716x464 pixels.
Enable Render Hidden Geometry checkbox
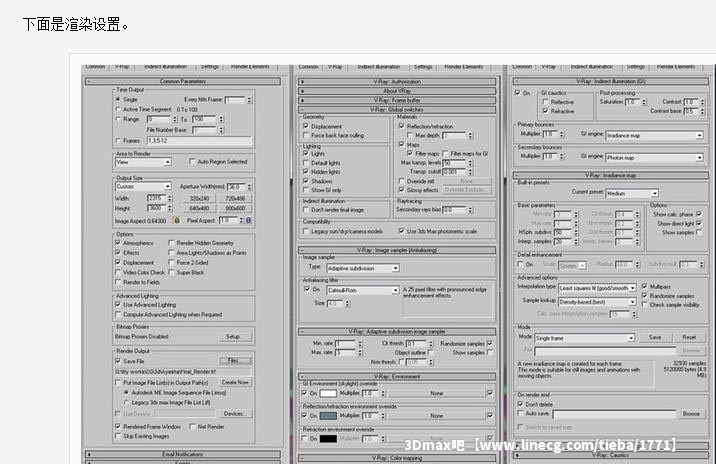pyautogui.click(x=171, y=243)
